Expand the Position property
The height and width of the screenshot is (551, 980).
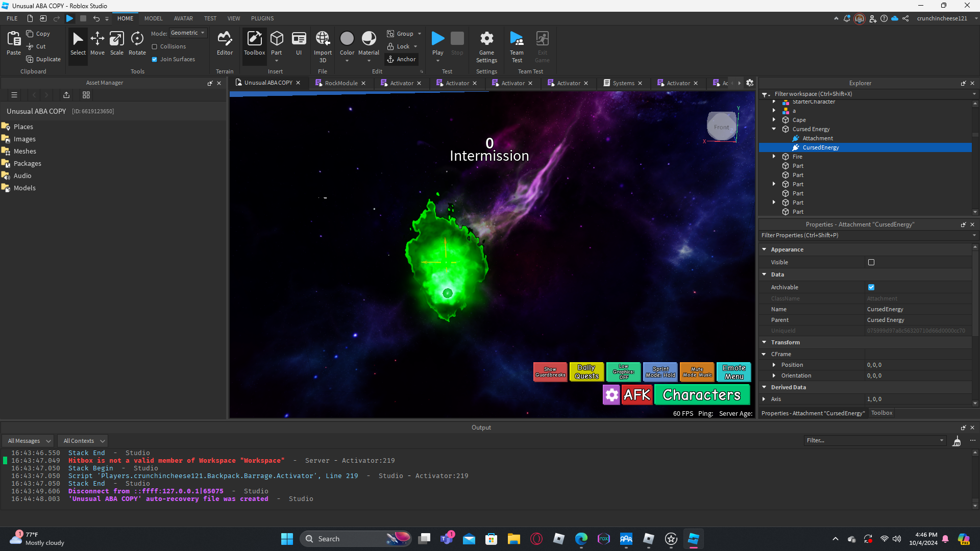(x=774, y=365)
